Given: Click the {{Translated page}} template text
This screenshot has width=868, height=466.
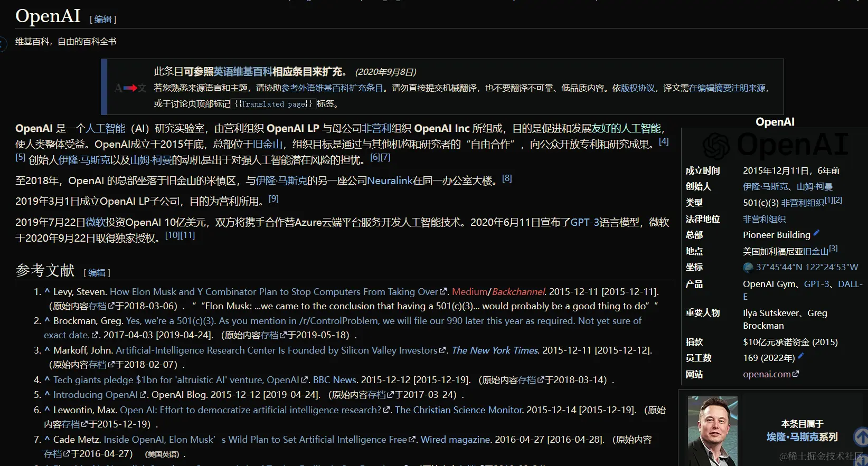Looking at the screenshot, I should pyautogui.click(x=273, y=104).
